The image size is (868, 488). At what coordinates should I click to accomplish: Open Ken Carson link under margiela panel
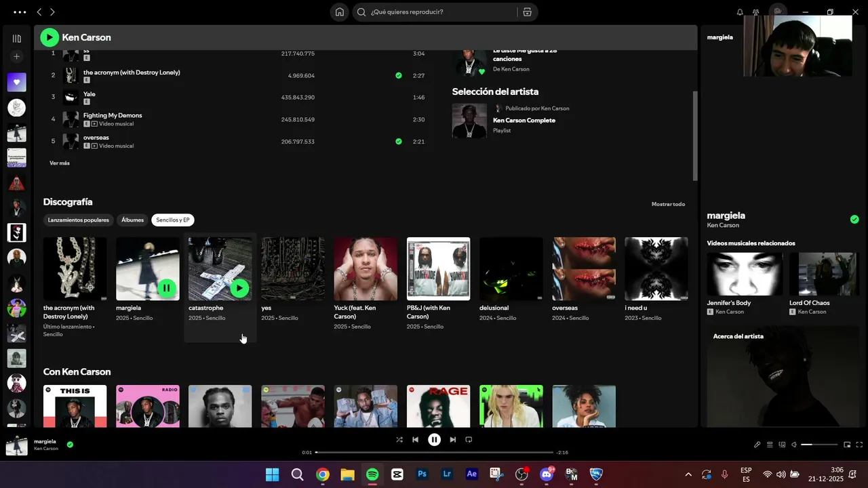coord(723,225)
